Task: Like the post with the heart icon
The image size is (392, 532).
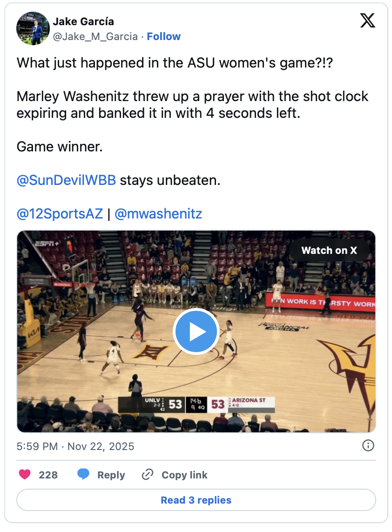Action: point(25,475)
